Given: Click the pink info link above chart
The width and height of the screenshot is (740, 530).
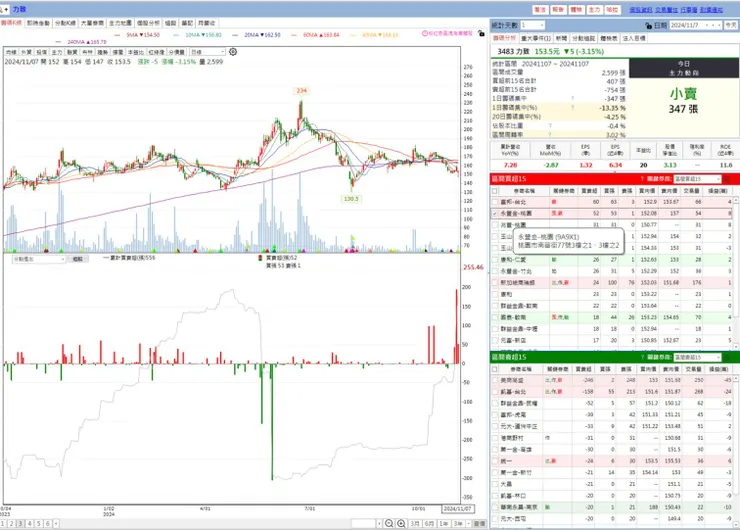Looking at the screenshot, I should point(447,34).
